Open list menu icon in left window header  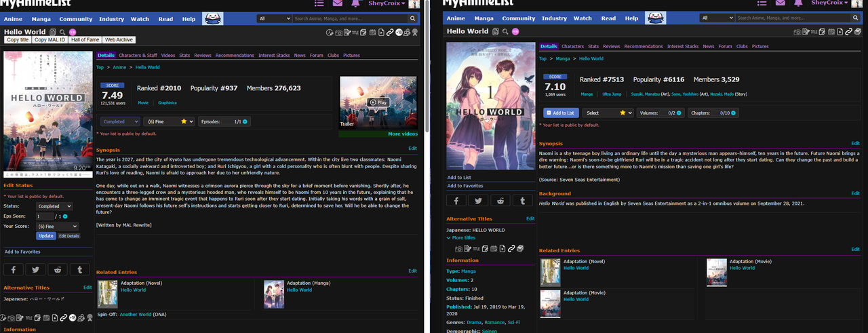point(319,3)
